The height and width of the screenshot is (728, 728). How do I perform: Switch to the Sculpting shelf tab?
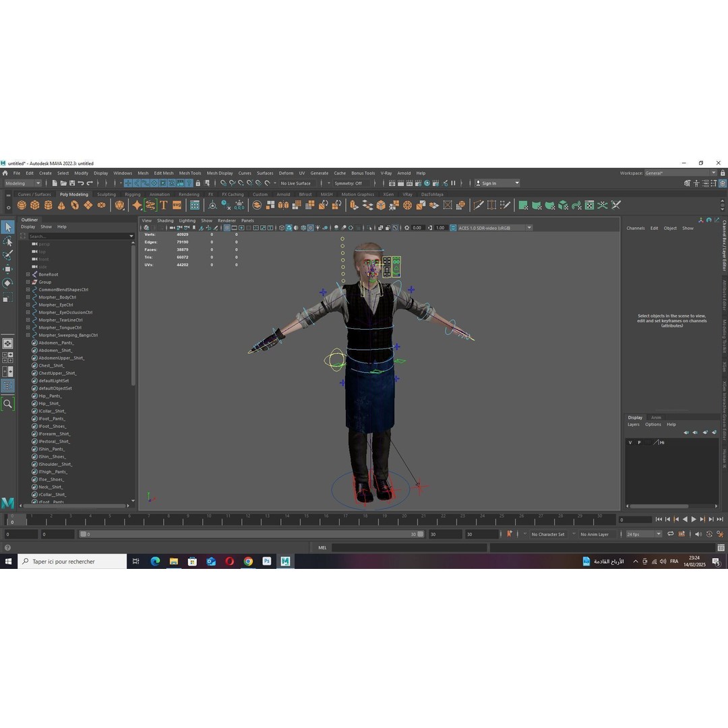click(107, 195)
